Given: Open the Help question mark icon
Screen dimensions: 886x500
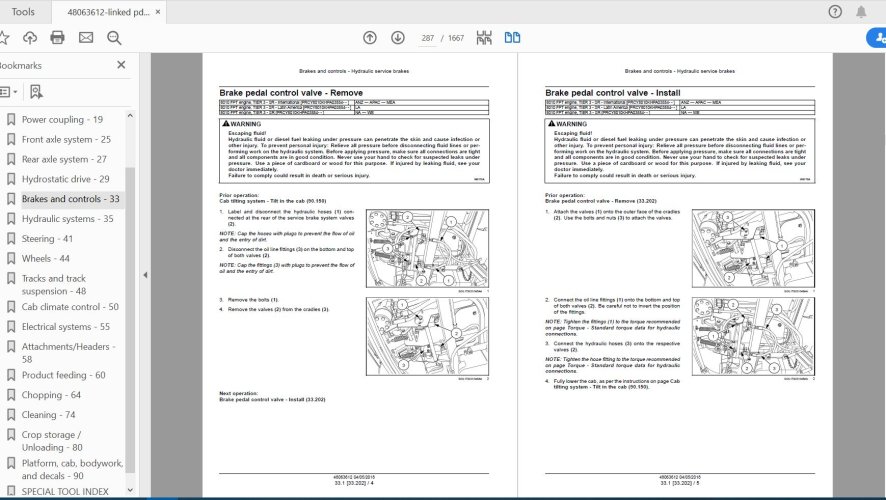Looking at the screenshot, I should [835, 12].
